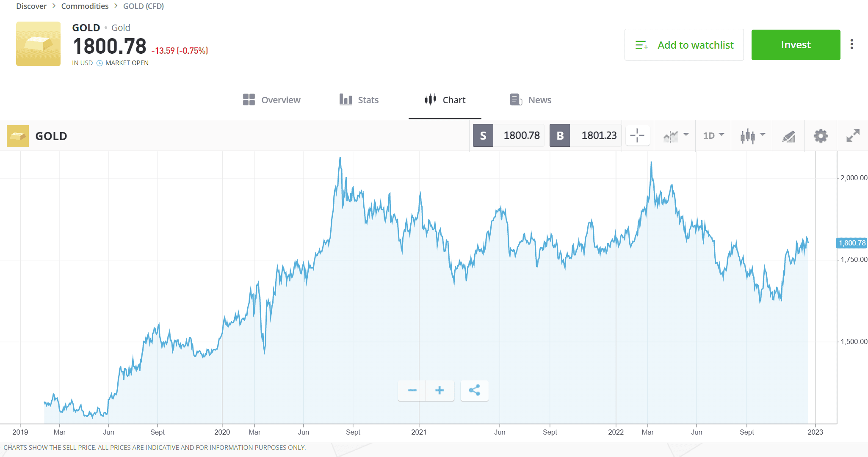Go to Commodities breadcrumb link
The height and width of the screenshot is (457, 868).
pos(85,6)
